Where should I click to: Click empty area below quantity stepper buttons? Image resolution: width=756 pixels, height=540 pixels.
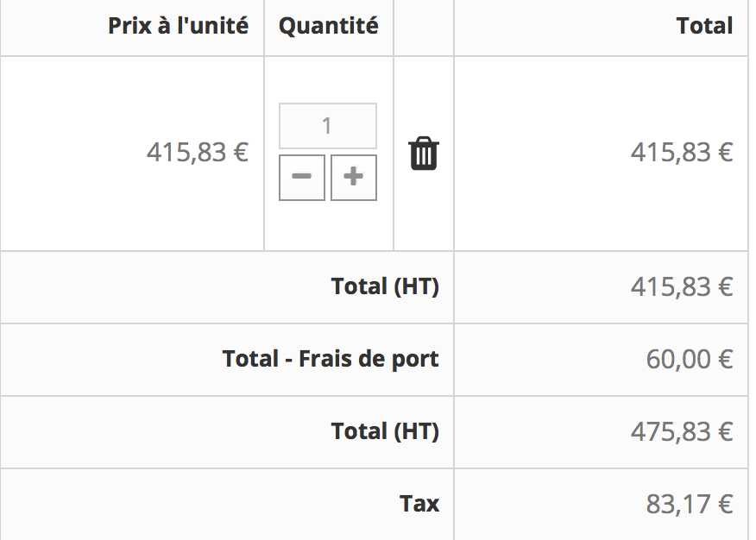point(328,225)
